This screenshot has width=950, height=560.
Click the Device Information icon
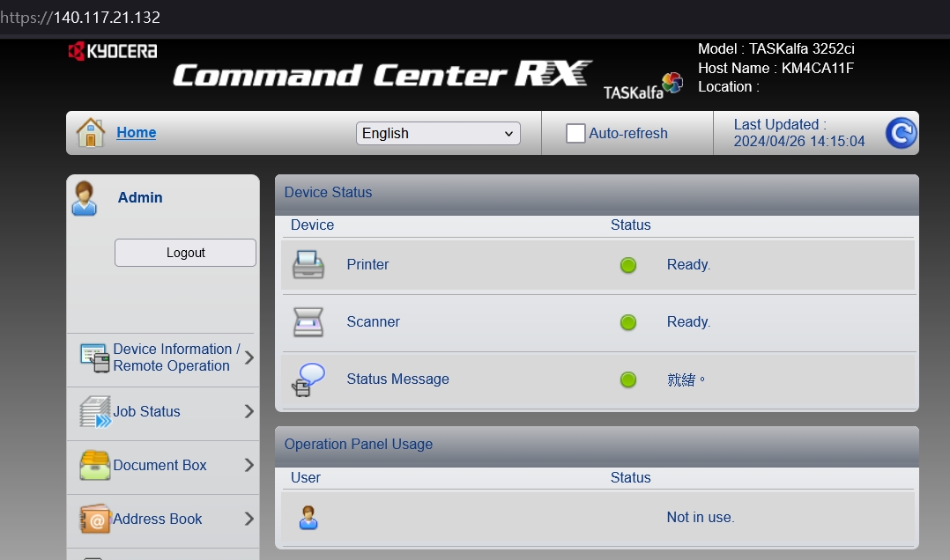95,357
